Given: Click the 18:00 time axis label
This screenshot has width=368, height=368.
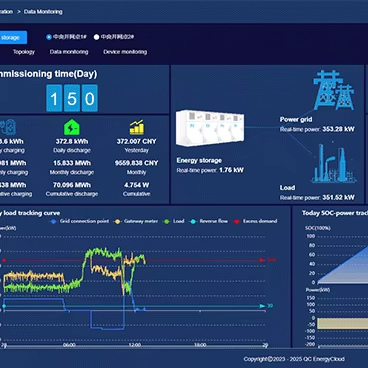Looking at the screenshot, I should (200, 345).
